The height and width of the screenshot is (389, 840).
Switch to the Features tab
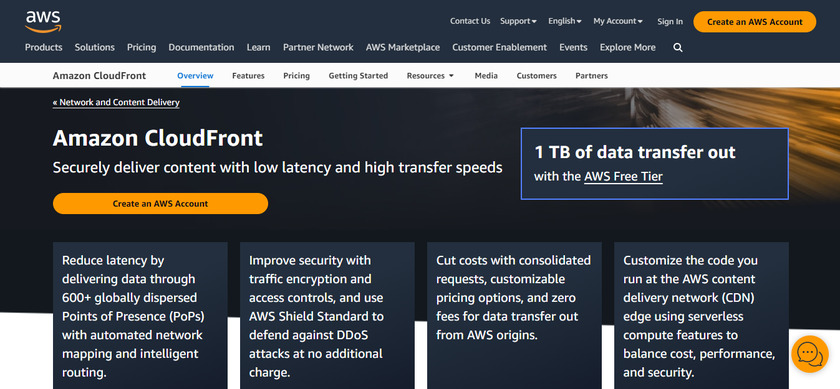click(248, 76)
